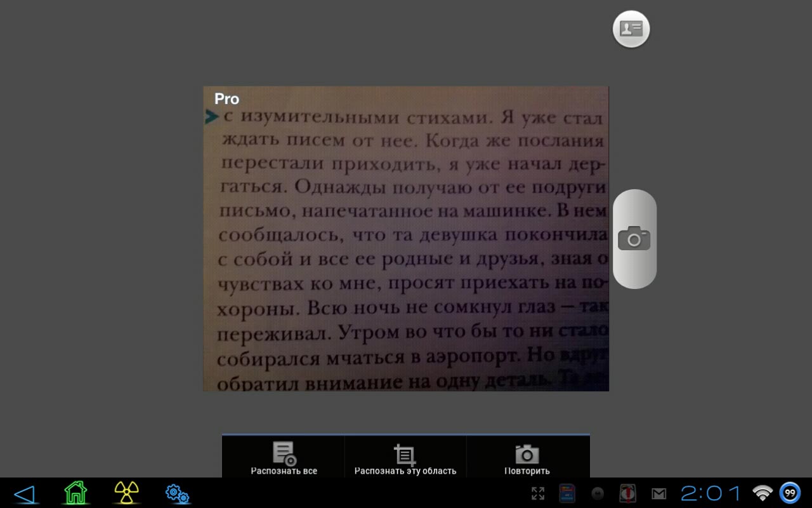Open settings with blue gears icon
Viewport: 812px width, 508px height.
click(x=177, y=493)
